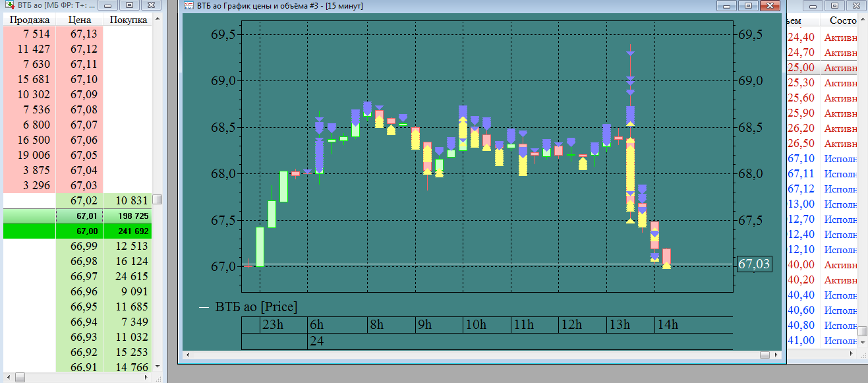Viewport: 868px width, 383px height.
Task: Click chart horizontal scrollbar left arrow
Action: click(189, 355)
